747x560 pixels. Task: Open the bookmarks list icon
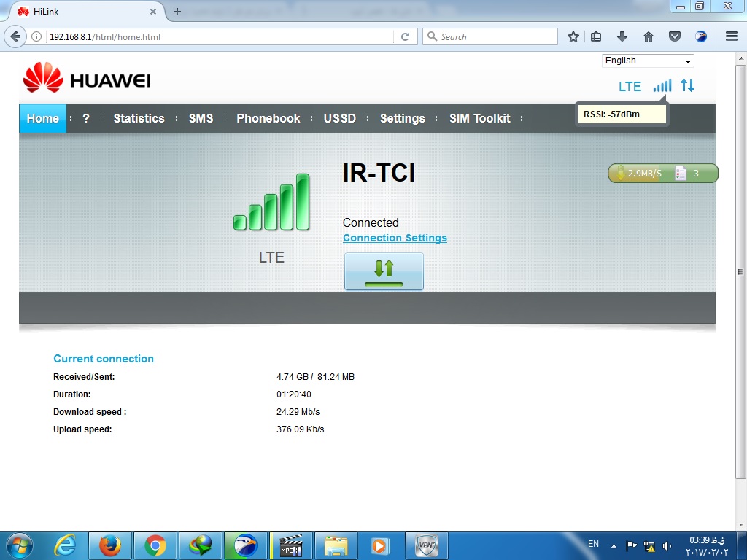coord(596,36)
